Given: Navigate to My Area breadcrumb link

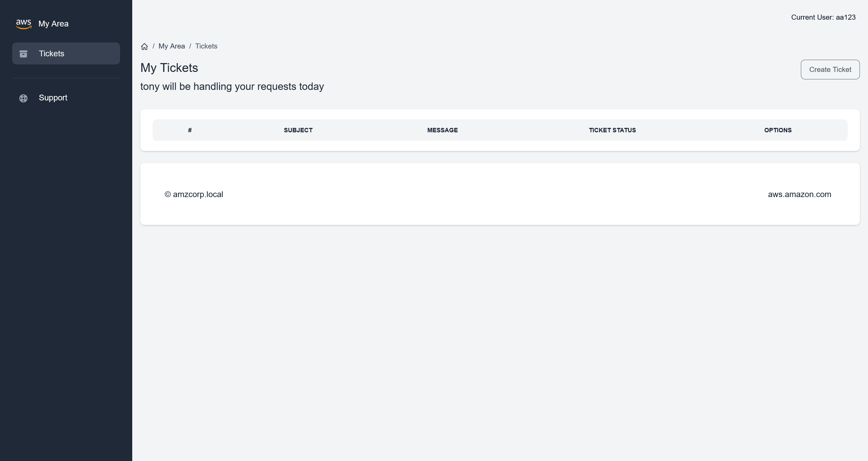Looking at the screenshot, I should (x=172, y=46).
